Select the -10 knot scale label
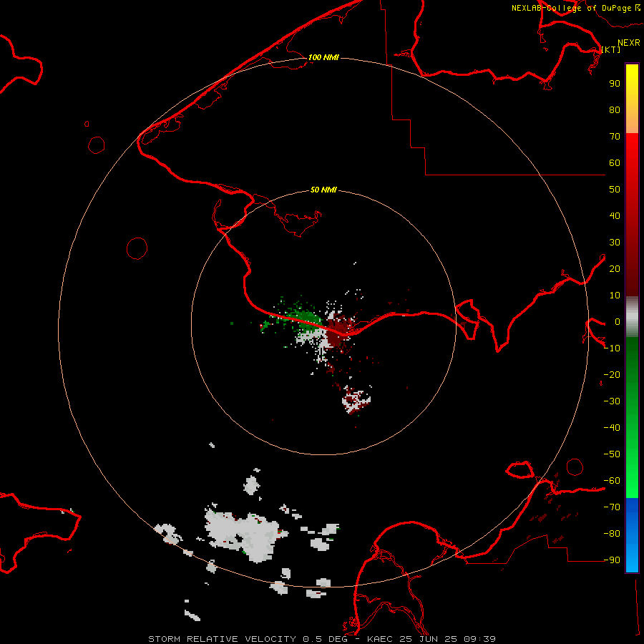Screen dimensions: 644x644 click(x=612, y=348)
